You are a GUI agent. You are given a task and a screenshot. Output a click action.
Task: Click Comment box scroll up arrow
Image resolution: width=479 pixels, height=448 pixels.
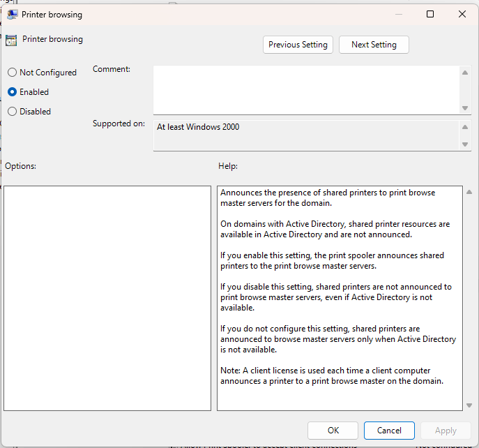coord(465,73)
